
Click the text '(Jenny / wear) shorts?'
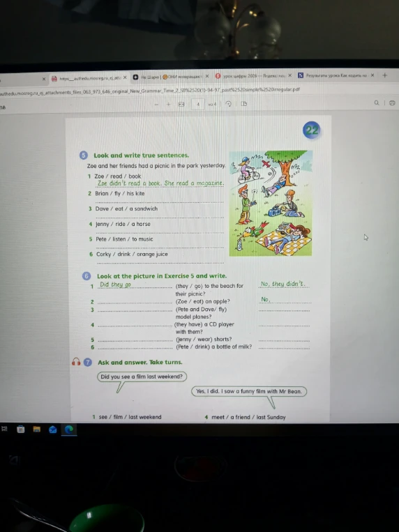click(x=204, y=340)
